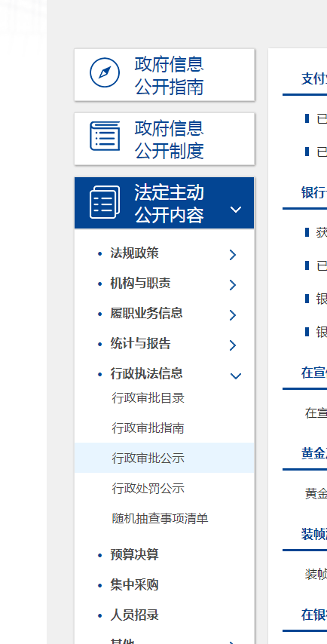This screenshot has height=644, width=327.
Task: Expand the 履职业务信息 arrow
Action: pyautogui.click(x=233, y=315)
